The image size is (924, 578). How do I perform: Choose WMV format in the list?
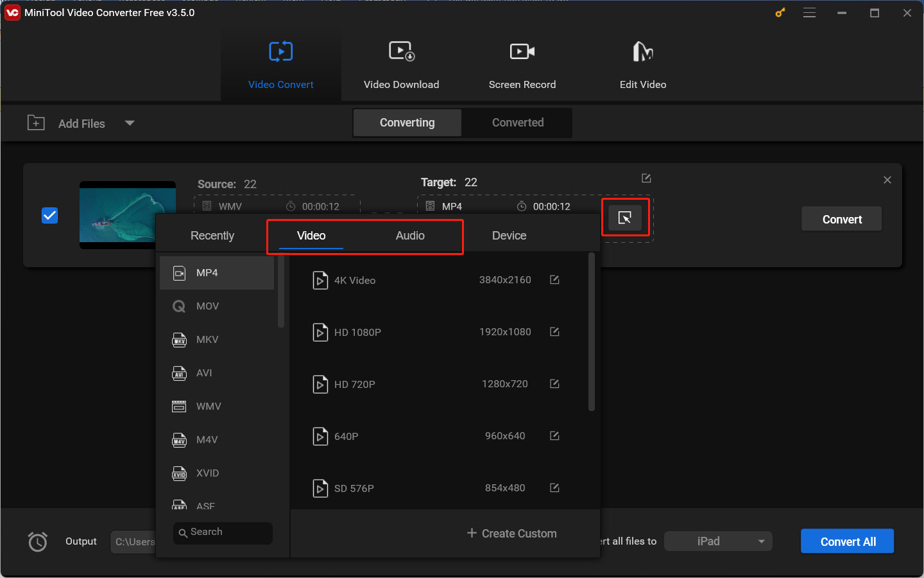point(217,407)
